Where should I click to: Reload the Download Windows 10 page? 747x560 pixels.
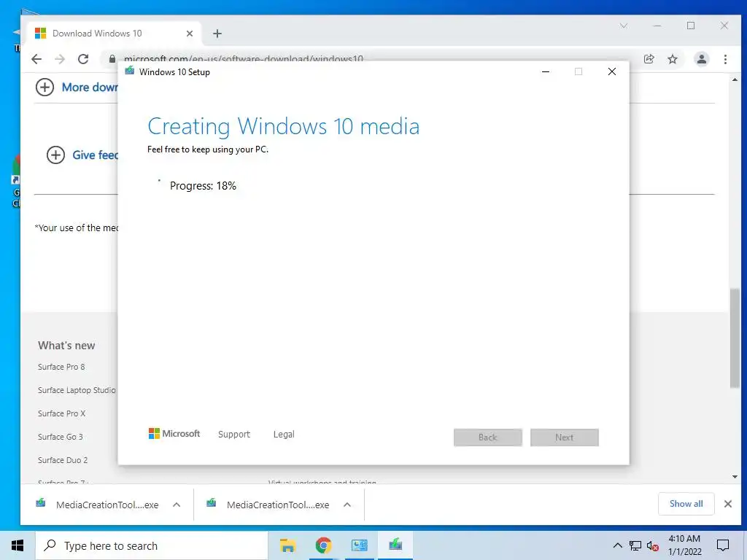click(x=83, y=59)
